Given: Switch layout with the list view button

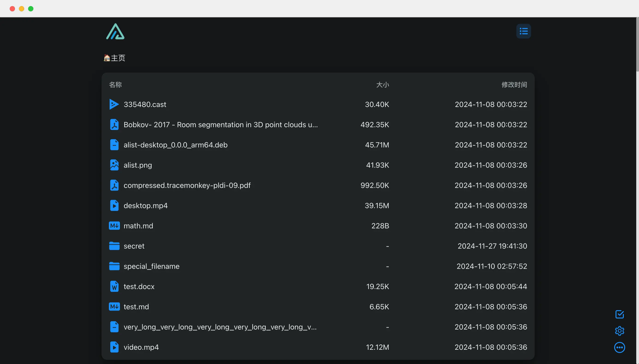Looking at the screenshot, I should pyautogui.click(x=523, y=31).
